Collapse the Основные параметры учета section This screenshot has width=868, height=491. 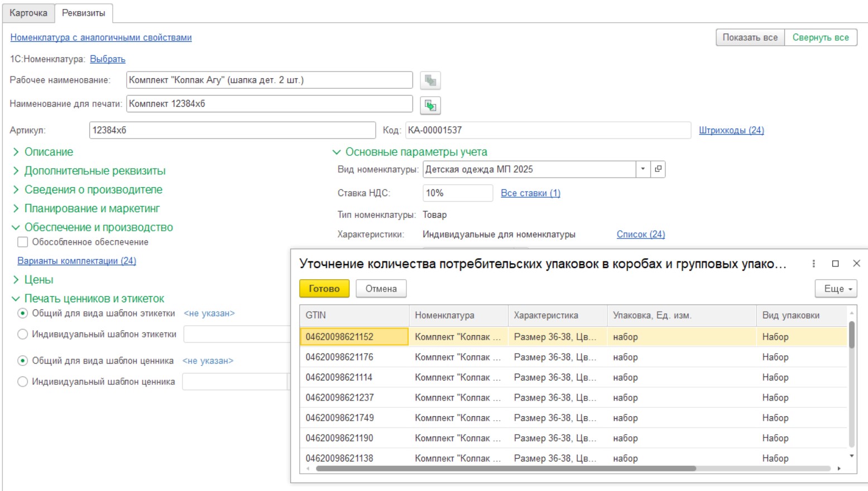[415, 152]
